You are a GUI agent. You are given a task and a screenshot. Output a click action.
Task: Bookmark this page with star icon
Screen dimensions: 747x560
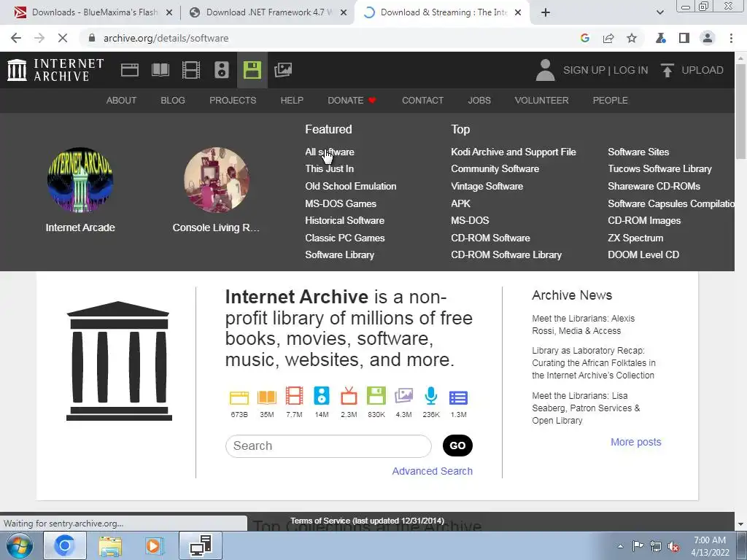pos(632,38)
